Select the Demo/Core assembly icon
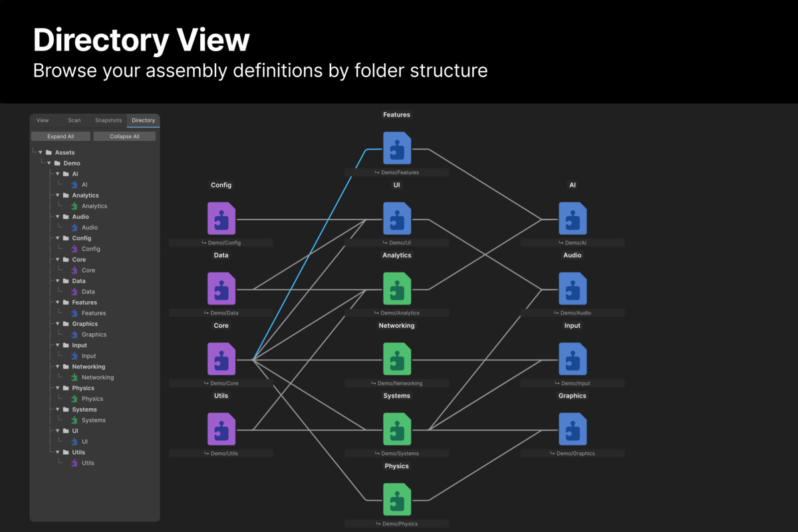Screen dimensions: 798x532 221,358
